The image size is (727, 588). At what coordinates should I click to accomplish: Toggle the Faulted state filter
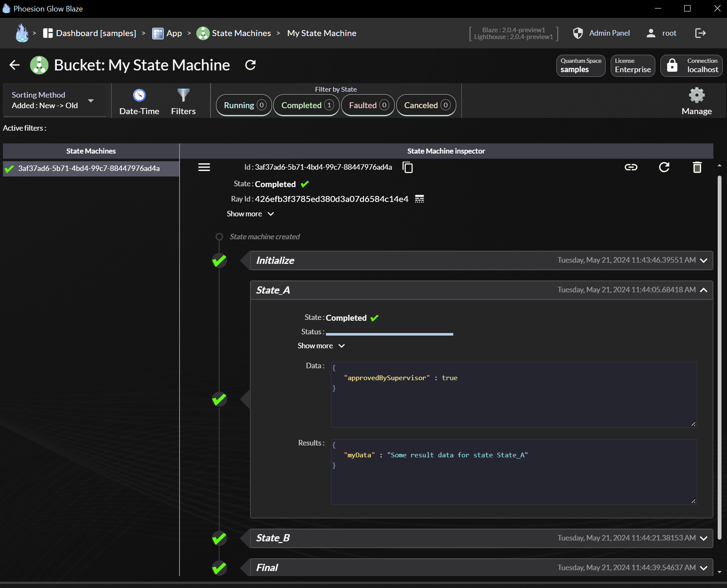point(368,105)
